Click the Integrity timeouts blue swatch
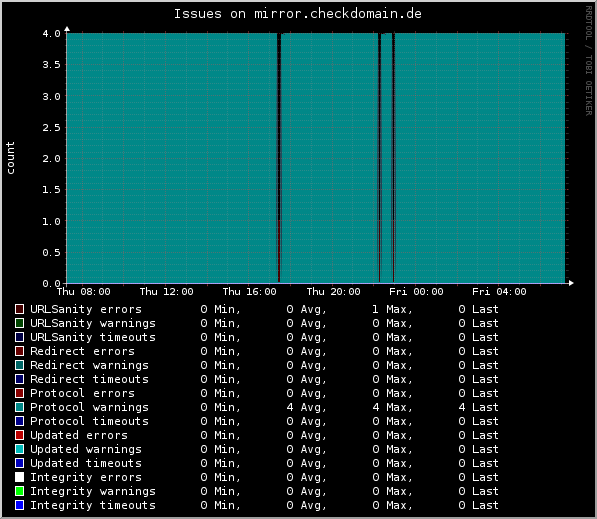This screenshot has width=597, height=519. coord(19,505)
